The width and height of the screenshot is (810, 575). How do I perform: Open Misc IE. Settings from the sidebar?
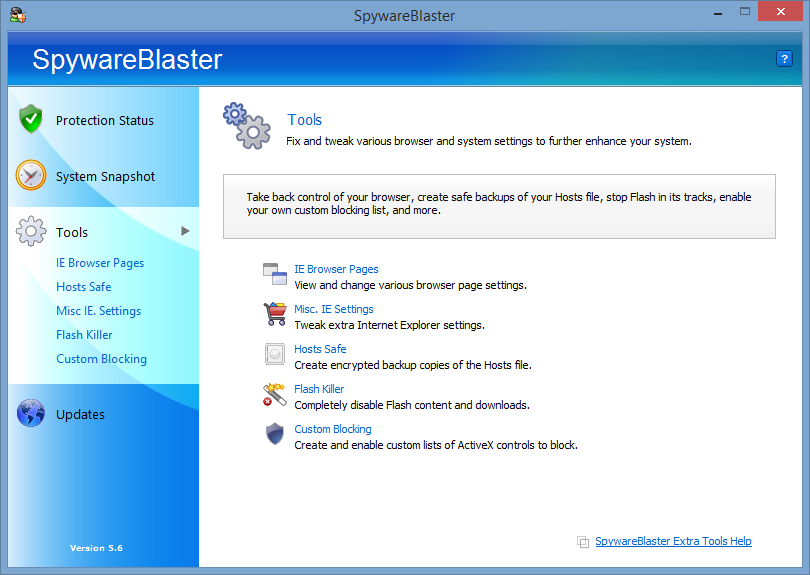pyautogui.click(x=99, y=311)
